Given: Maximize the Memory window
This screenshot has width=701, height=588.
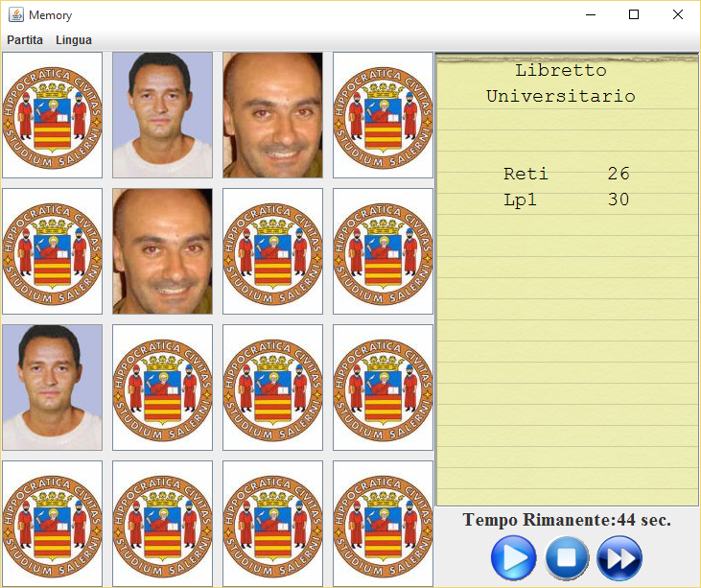Looking at the screenshot, I should pyautogui.click(x=634, y=14).
